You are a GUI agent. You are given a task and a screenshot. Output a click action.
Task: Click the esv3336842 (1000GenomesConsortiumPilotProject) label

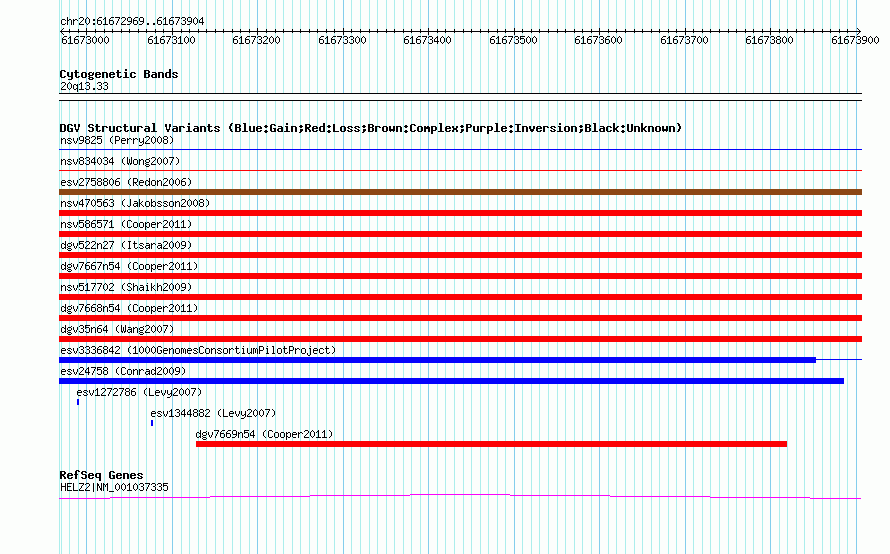pos(198,350)
